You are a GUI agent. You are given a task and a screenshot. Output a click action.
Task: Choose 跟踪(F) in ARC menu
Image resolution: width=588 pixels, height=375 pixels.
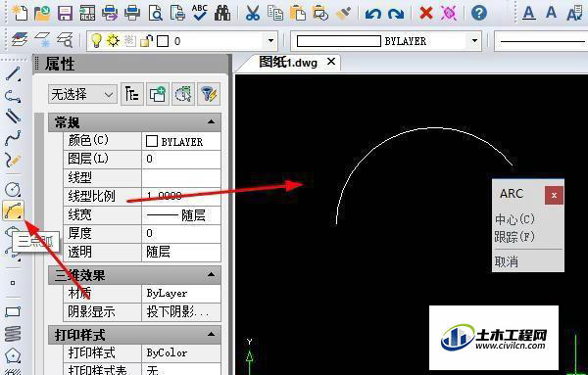click(x=514, y=237)
